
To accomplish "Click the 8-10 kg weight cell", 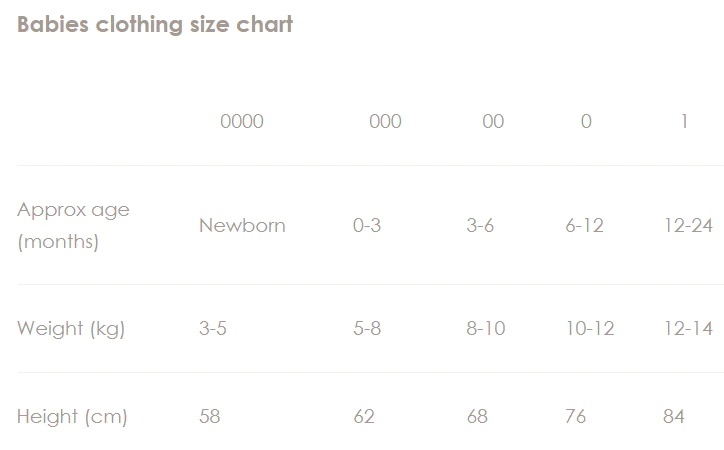I will [x=486, y=329].
